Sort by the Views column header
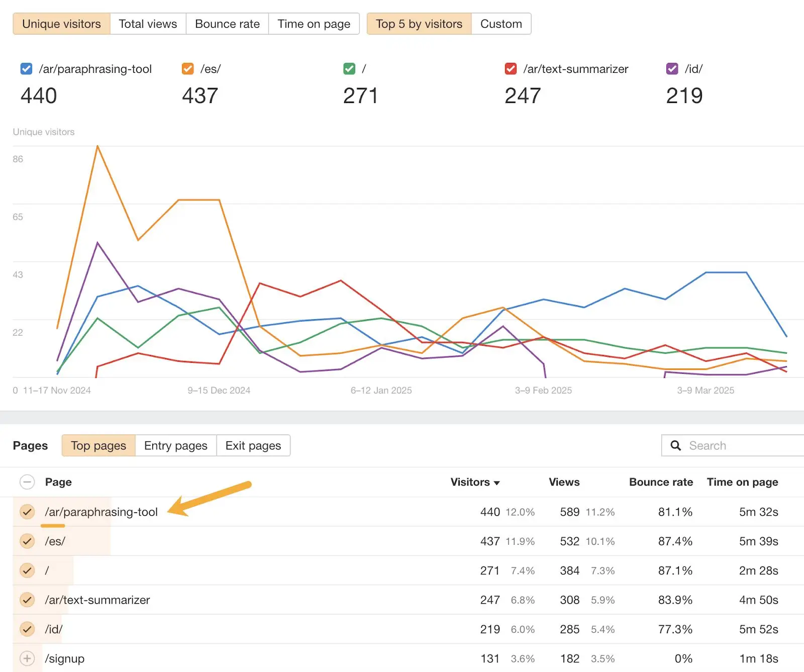The height and width of the screenshot is (672, 804). pyautogui.click(x=564, y=482)
